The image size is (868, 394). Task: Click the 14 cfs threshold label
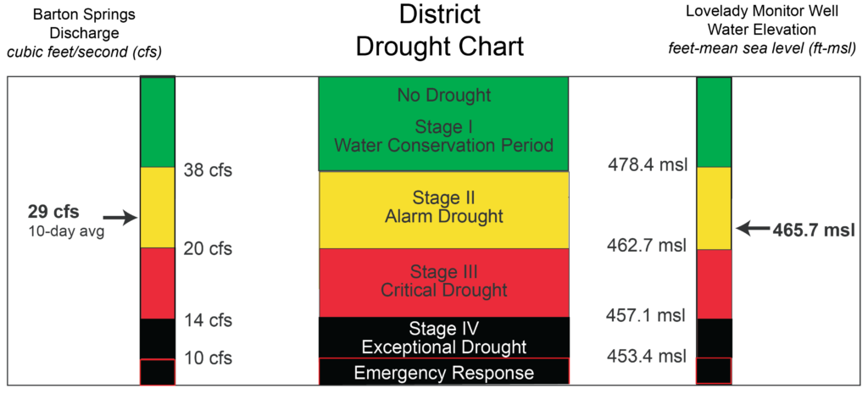click(x=209, y=320)
